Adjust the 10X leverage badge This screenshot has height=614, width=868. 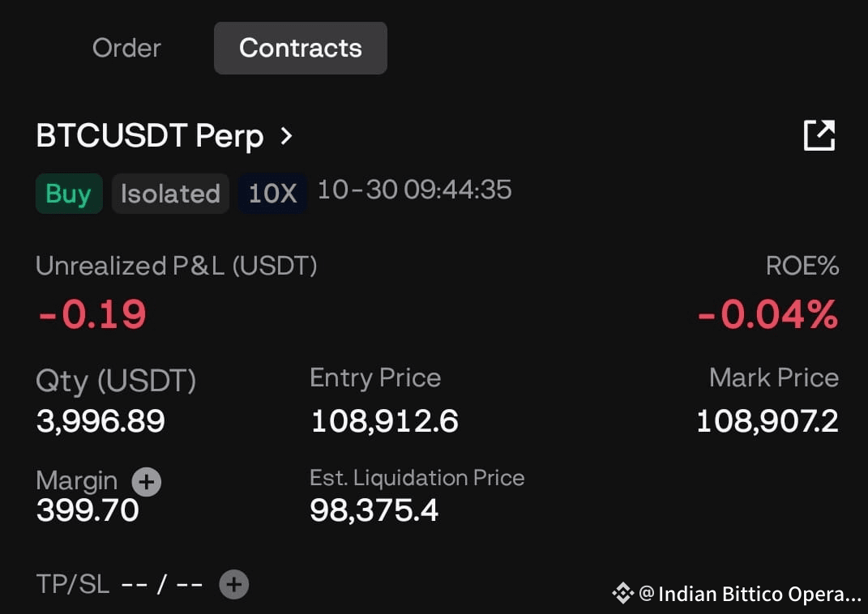coord(272,194)
